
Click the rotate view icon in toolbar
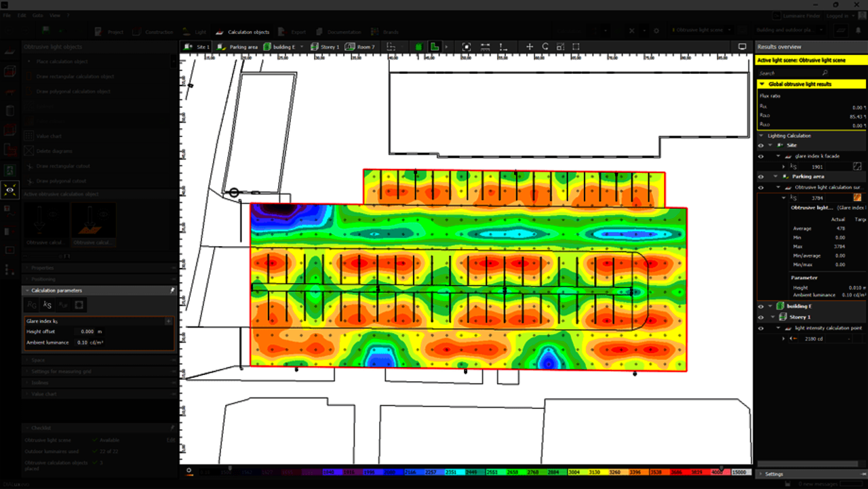(x=545, y=47)
